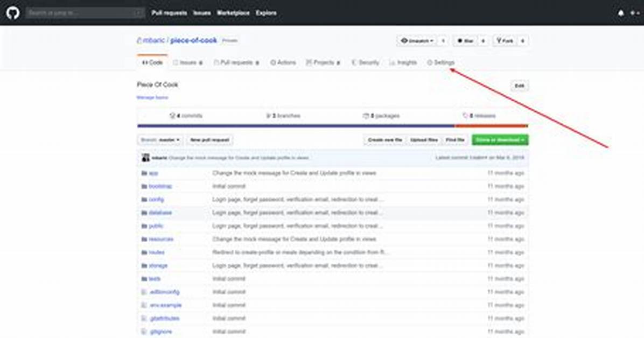644x338 pixels.
Task: Switch to the Insights tab
Action: click(x=403, y=62)
